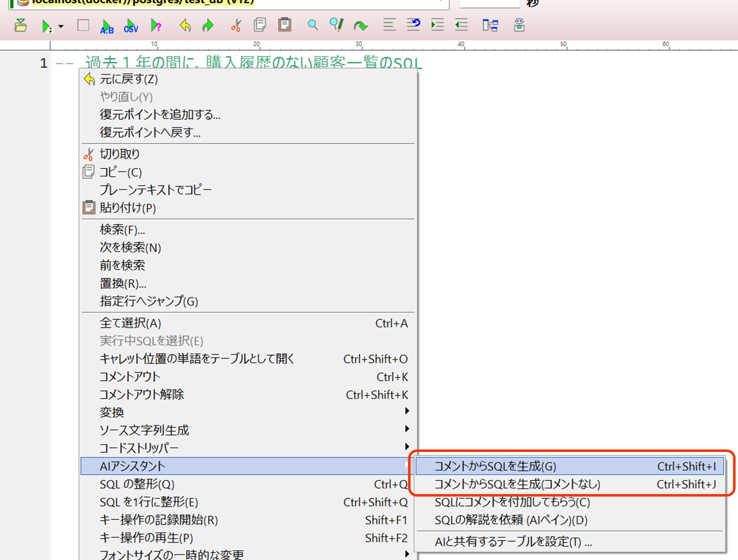
Task: Select 復元ポイントを追加する... menu entry
Action: [x=248, y=115]
